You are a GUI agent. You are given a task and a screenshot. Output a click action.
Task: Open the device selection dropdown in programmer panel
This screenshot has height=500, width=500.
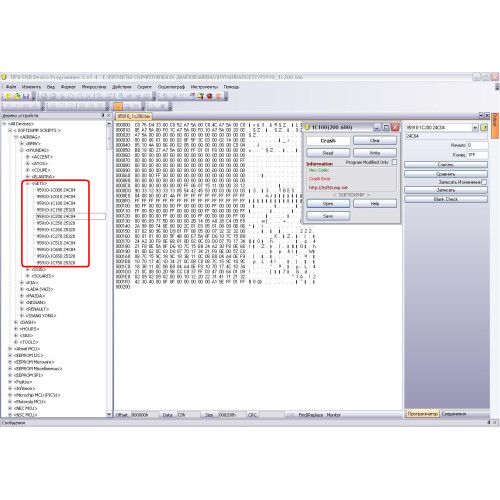[x=475, y=128]
